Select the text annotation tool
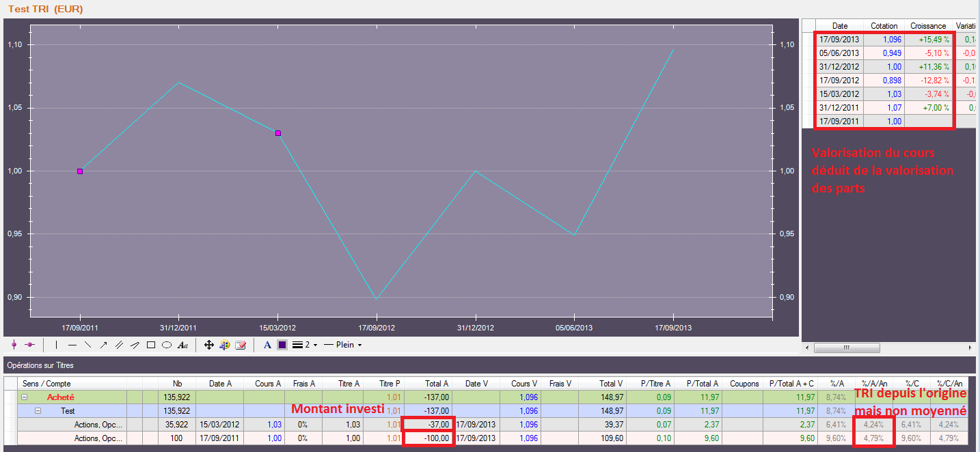The height and width of the screenshot is (452, 980). (182, 345)
